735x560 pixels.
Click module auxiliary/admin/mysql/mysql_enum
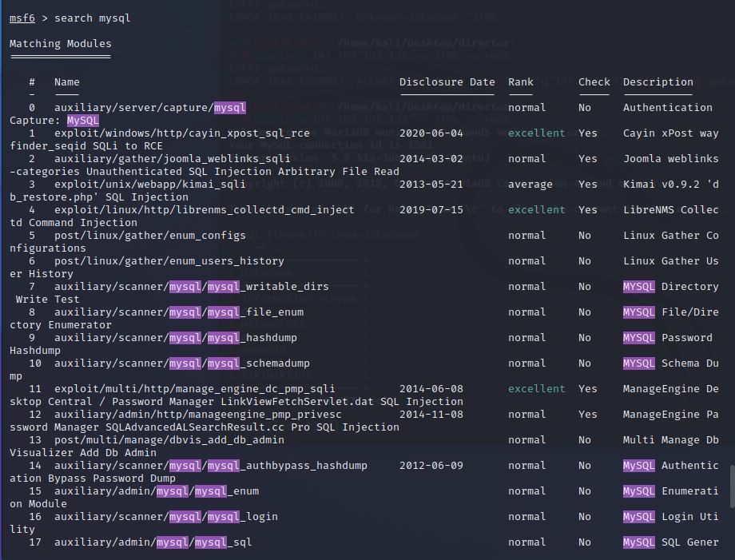click(x=157, y=491)
